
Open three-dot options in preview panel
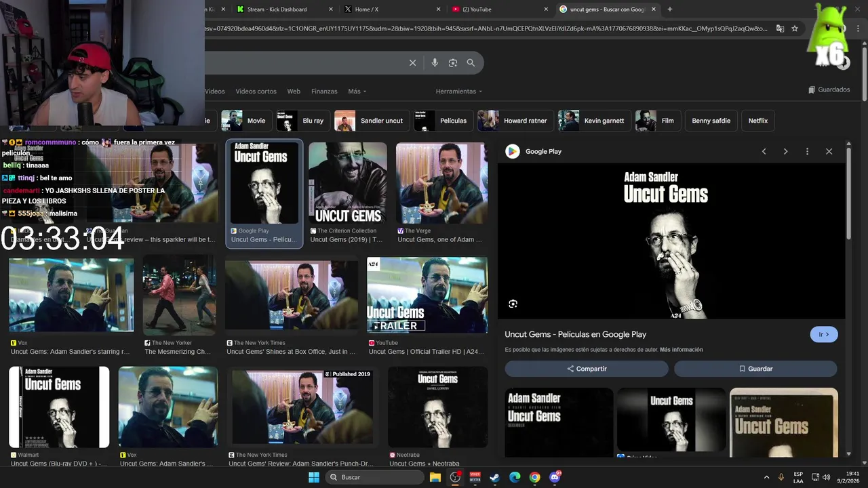pos(807,151)
